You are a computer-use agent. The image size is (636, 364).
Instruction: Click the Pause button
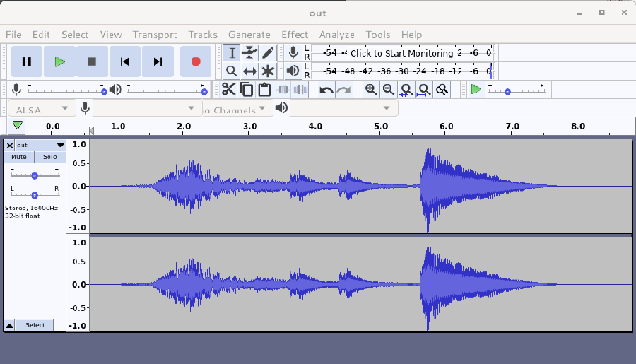(27, 61)
